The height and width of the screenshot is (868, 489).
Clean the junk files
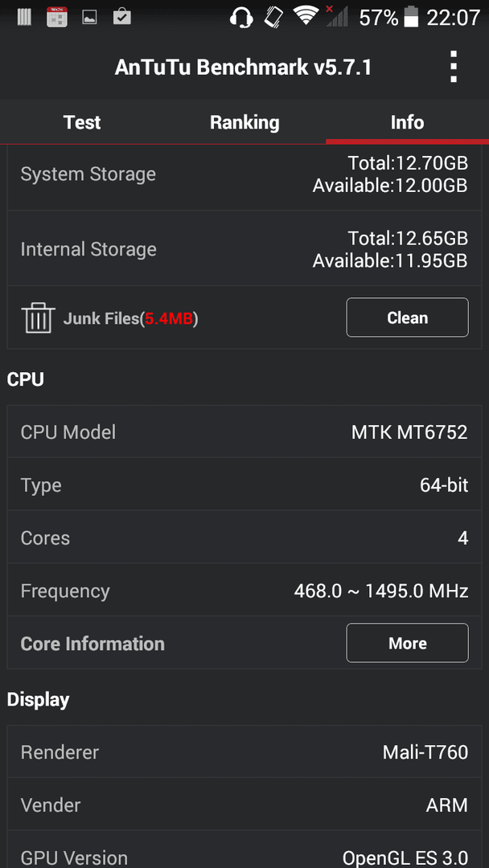pos(408,317)
